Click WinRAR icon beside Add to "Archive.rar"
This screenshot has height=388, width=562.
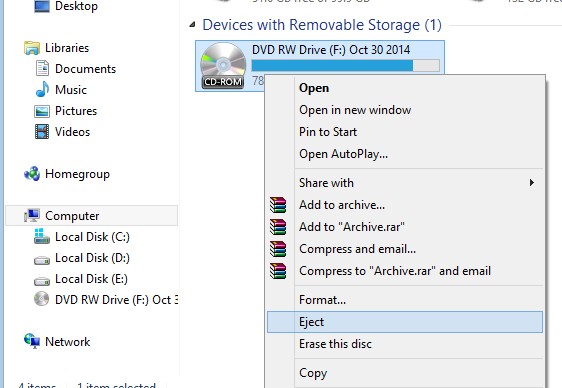click(278, 227)
